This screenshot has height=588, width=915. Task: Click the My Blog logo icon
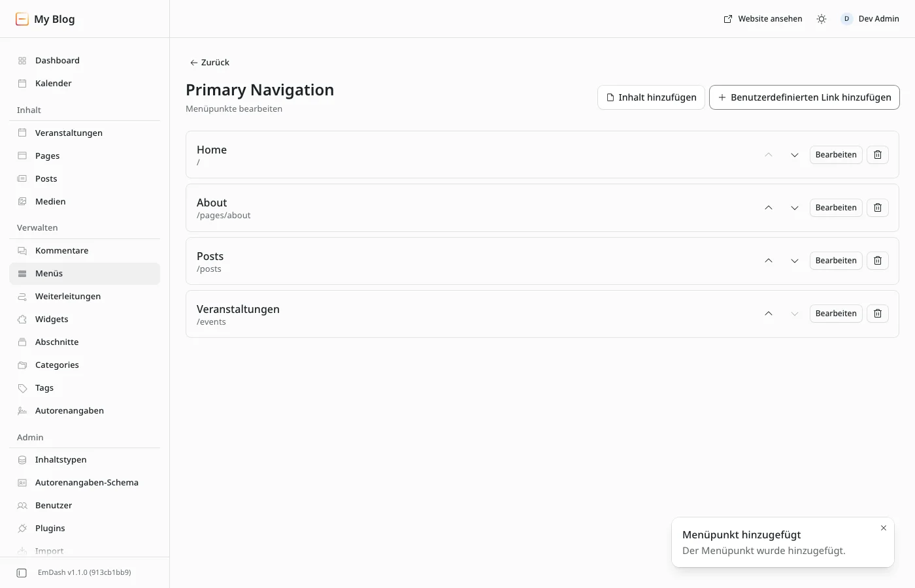coord(22,19)
